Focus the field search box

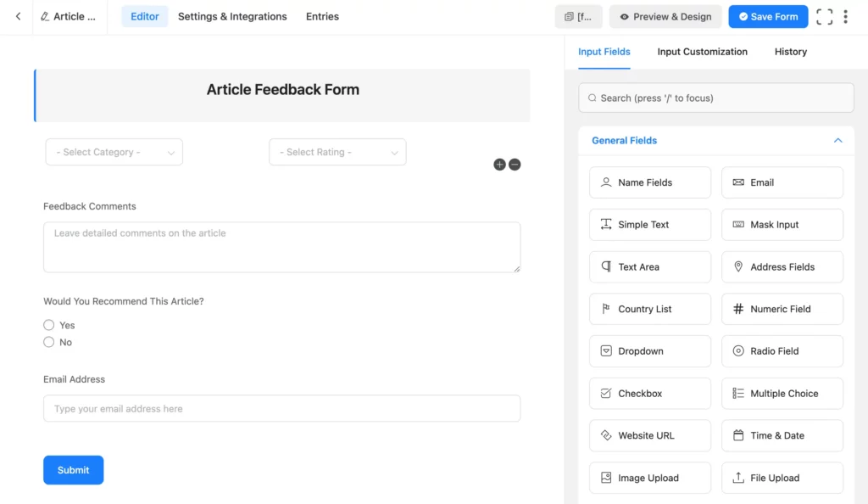715,98
